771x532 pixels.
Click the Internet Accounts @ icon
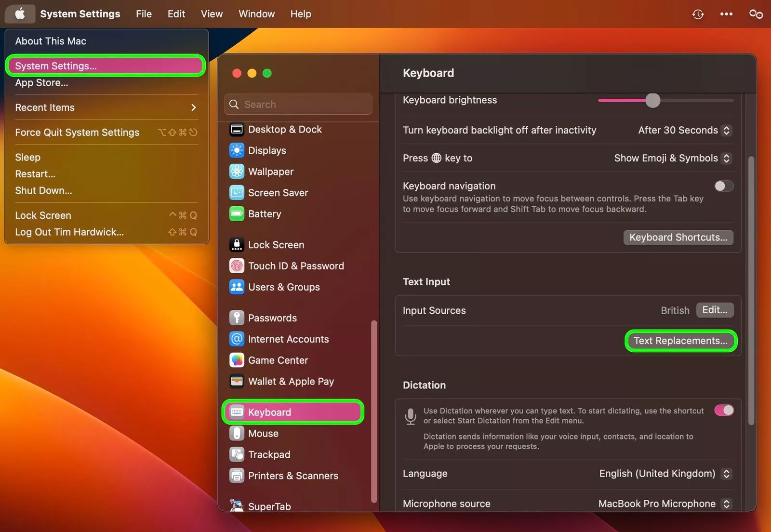[x=237, y=339]
